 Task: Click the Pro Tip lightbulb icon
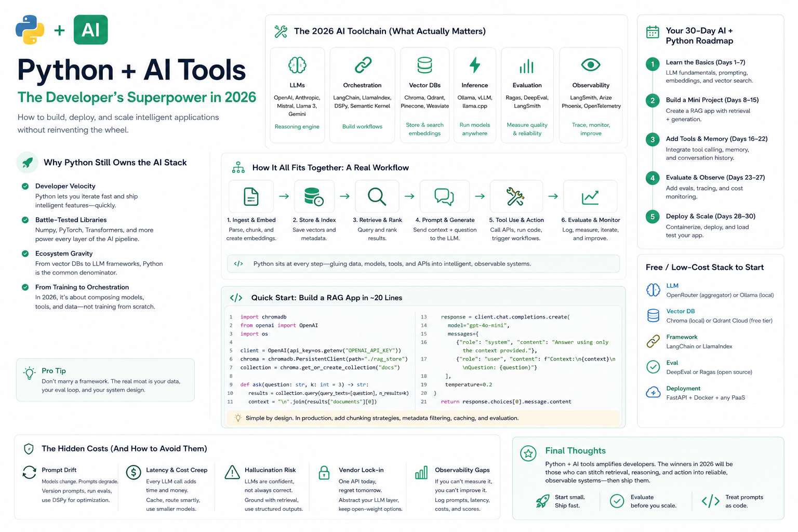pos(30,373)
